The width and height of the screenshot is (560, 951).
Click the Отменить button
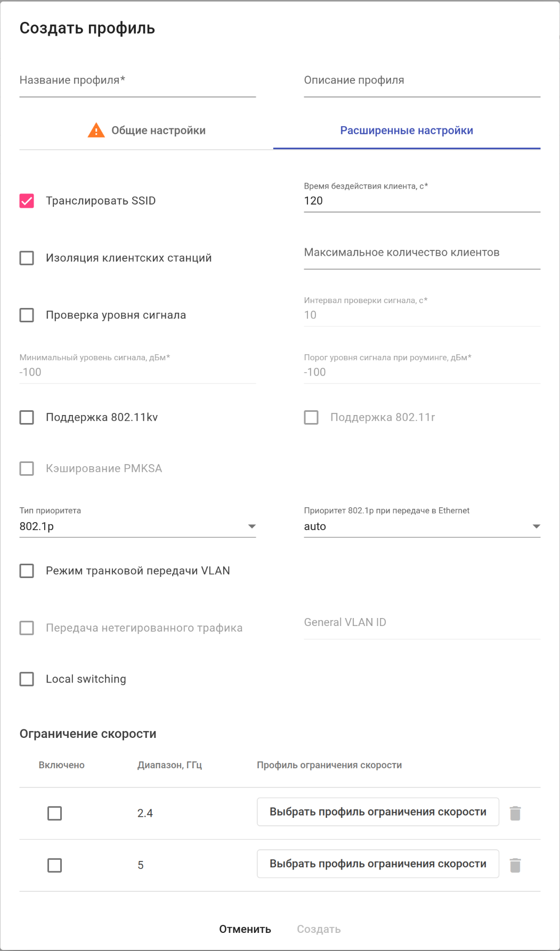tap(245, 929)
